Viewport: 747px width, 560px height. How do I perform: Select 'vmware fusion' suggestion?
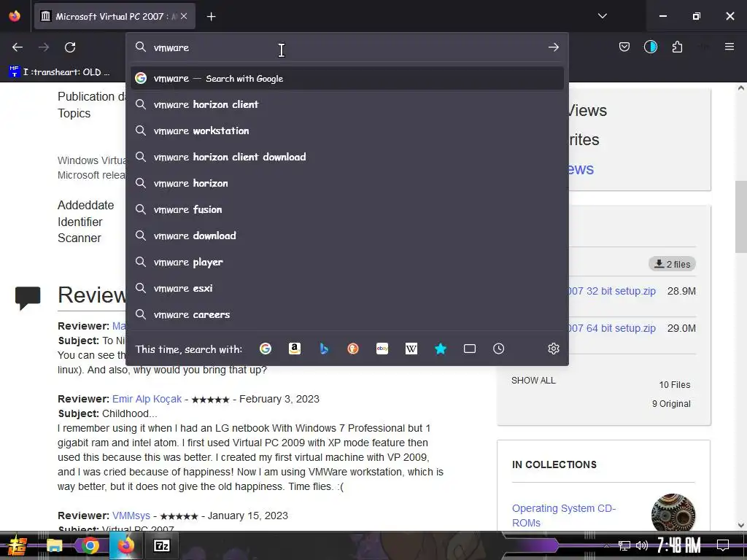coord(347,209)
